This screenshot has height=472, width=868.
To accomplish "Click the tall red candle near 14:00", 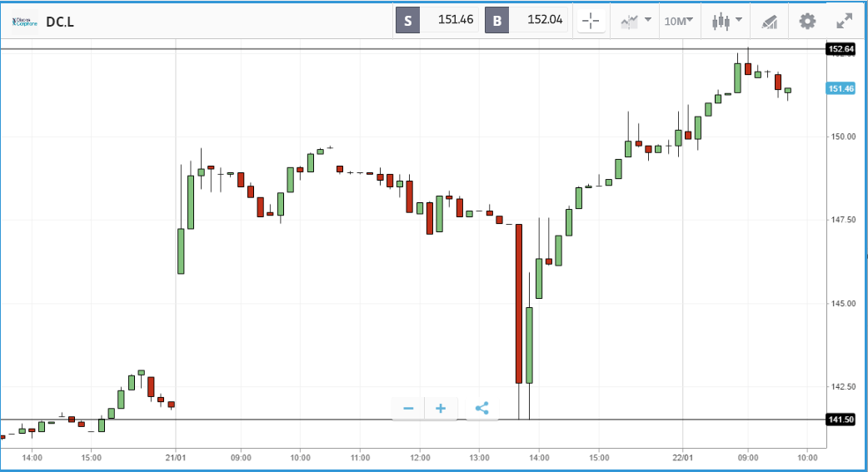I will (x=519, y=303).
